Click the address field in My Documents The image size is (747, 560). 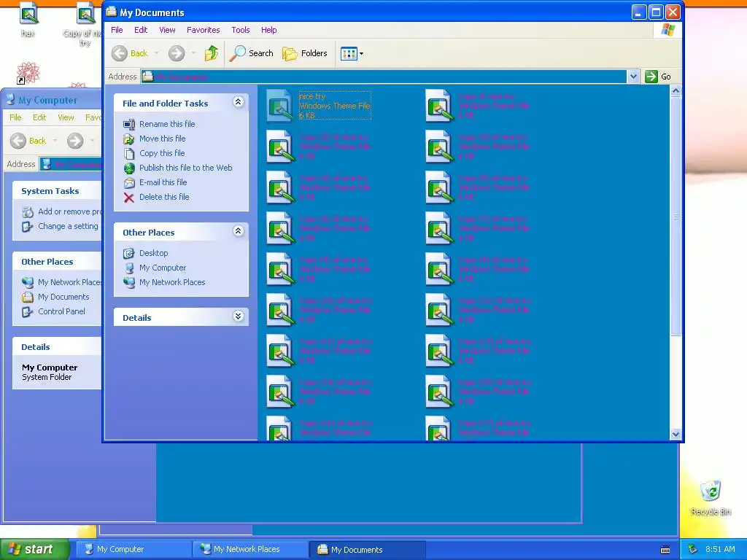click(384, 77)
